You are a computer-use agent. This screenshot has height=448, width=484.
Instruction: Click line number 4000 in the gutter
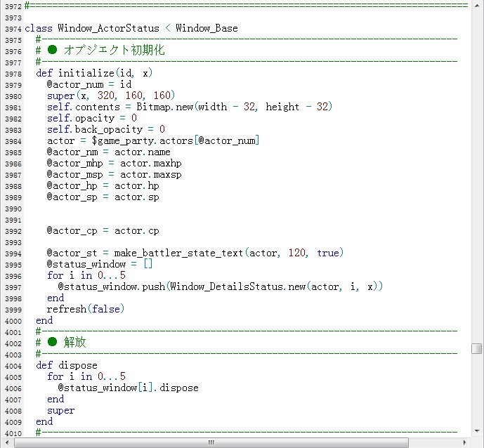pos(13,321)
